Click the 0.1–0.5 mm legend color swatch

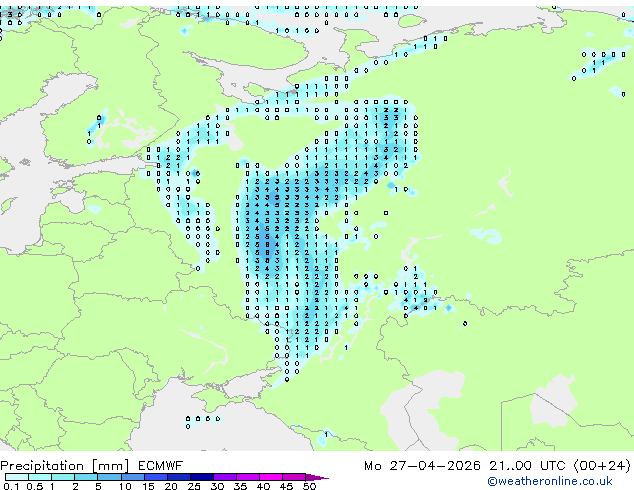point(17,477)
